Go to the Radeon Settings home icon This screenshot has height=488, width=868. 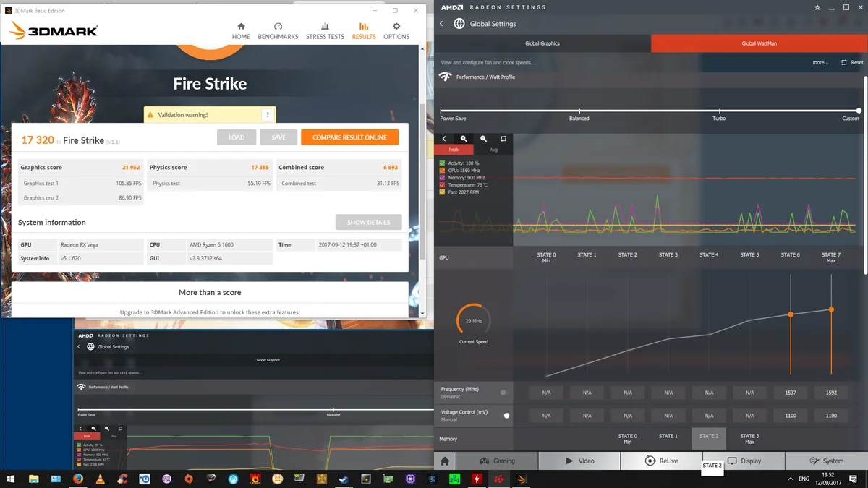pos(445,461)
